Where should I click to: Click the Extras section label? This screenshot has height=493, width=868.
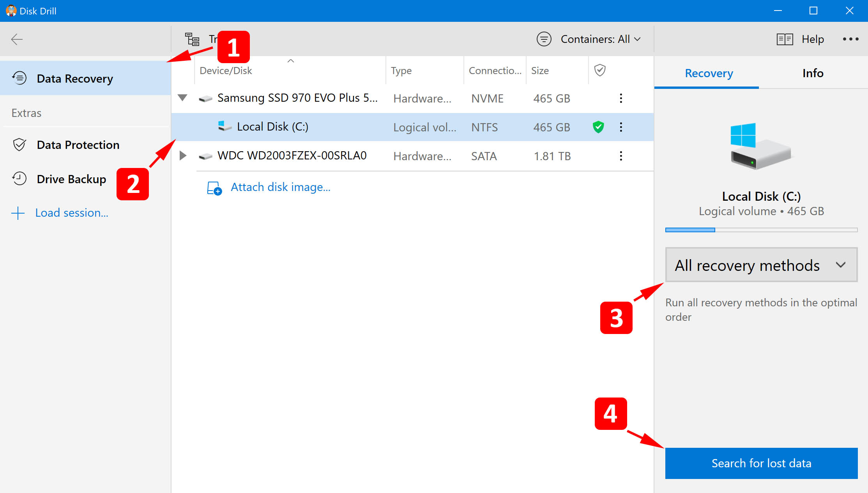[26, 113]
